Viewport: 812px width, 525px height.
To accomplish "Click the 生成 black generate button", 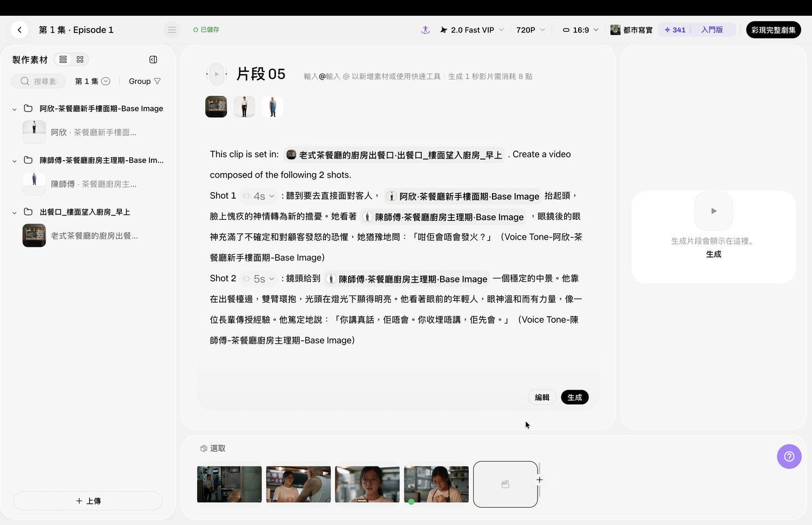I will click(x=574, y=397).
